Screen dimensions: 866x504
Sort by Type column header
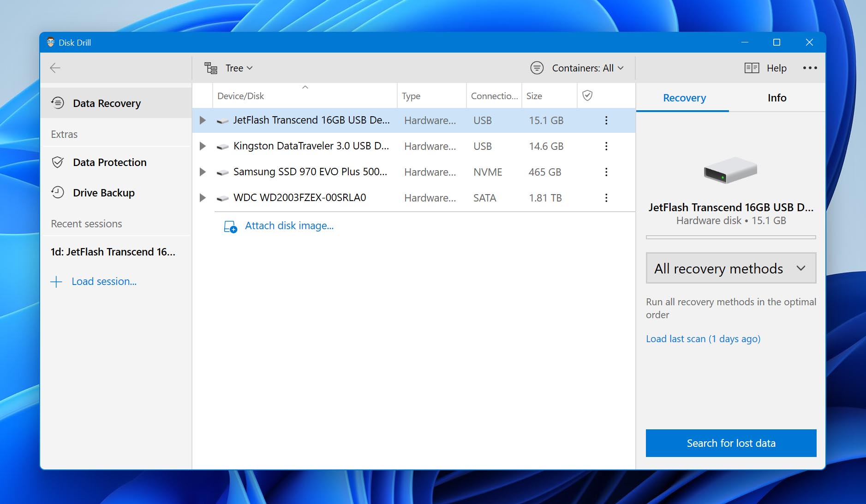click(432, 96)
